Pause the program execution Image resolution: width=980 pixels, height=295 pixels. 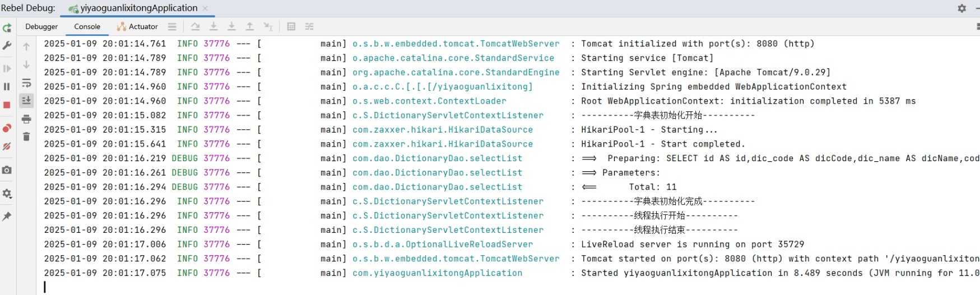coord(7,86)
